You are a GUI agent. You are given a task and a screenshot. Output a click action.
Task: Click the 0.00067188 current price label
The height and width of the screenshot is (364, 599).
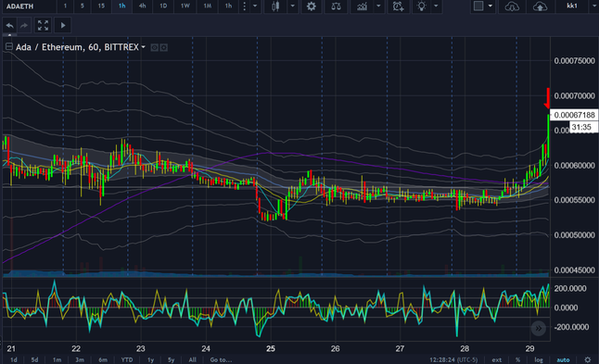[x=574, y=115]
